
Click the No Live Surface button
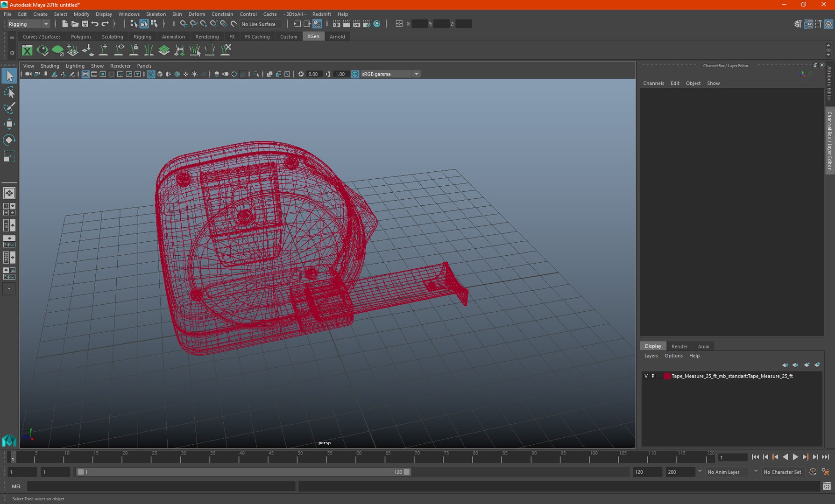[258, 24]
